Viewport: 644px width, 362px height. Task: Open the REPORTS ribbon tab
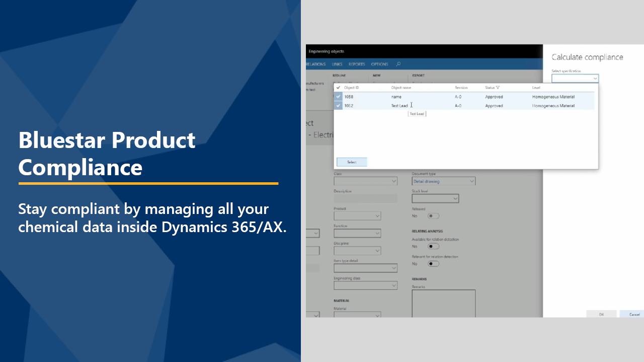click(x=357, y=64)
